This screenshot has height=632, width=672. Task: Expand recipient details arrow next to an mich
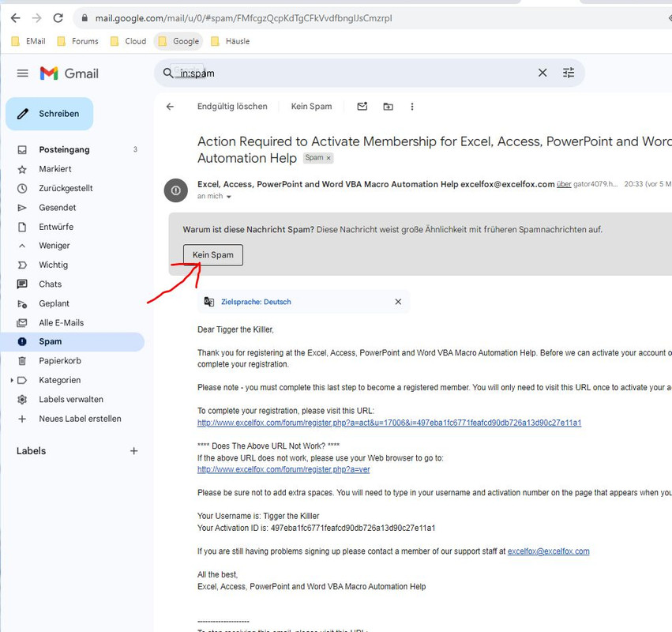coord(229,197)
